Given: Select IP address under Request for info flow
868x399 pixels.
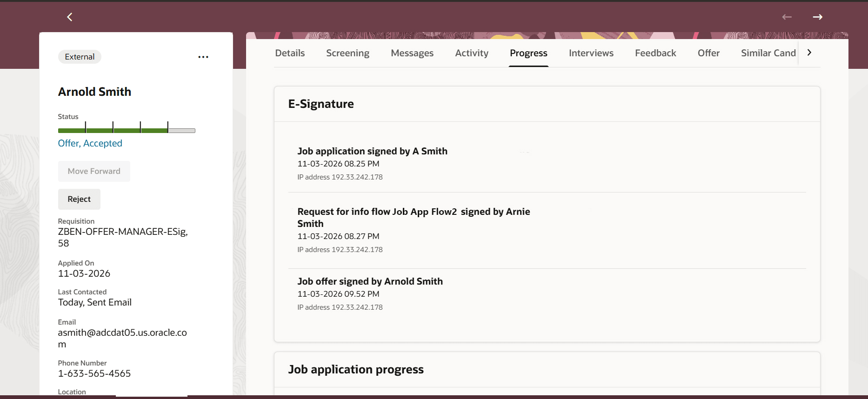Looking at the screenshot, I should click(340, 250).
